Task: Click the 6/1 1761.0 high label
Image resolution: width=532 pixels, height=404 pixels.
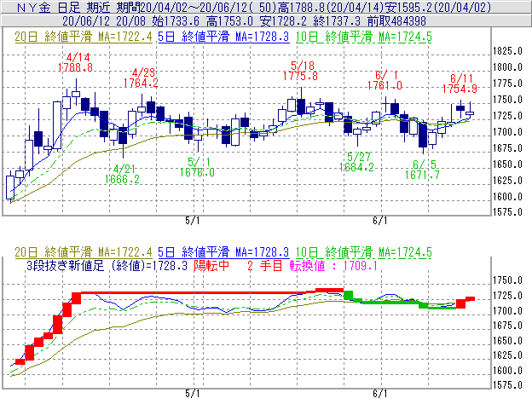Action: 385,80
